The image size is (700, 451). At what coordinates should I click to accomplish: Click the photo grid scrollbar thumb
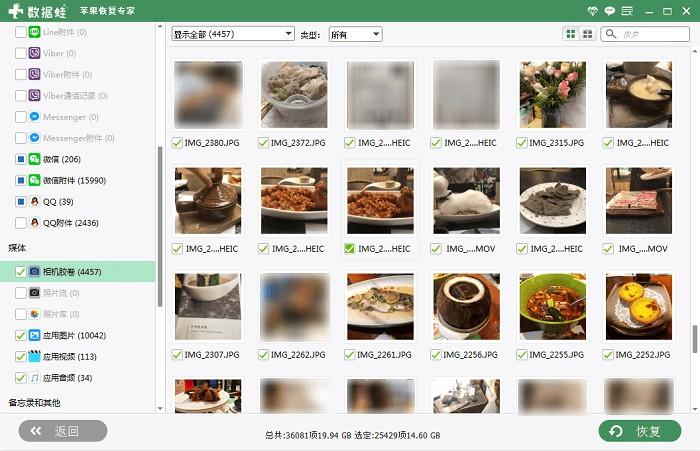(695, 339)
